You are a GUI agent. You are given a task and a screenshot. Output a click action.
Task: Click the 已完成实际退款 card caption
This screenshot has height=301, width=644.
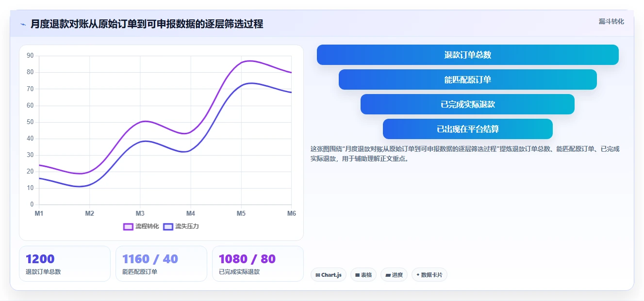pyautogui.click(x=239, y=272)
